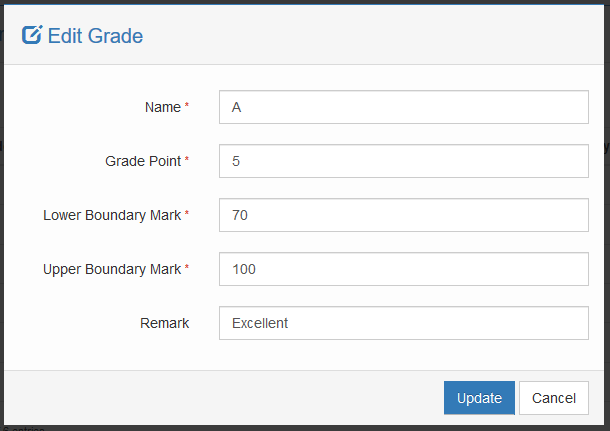Click the Upper Boundary Mark label
This screenshot has height=431, width=610.
[112, 269]
